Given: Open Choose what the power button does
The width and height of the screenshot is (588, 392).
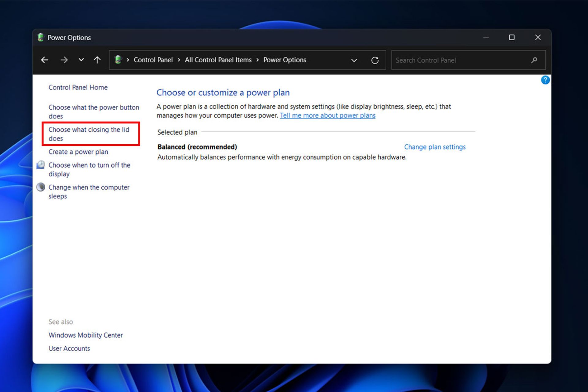Looking at the screenshot, I should pos(93,111).
